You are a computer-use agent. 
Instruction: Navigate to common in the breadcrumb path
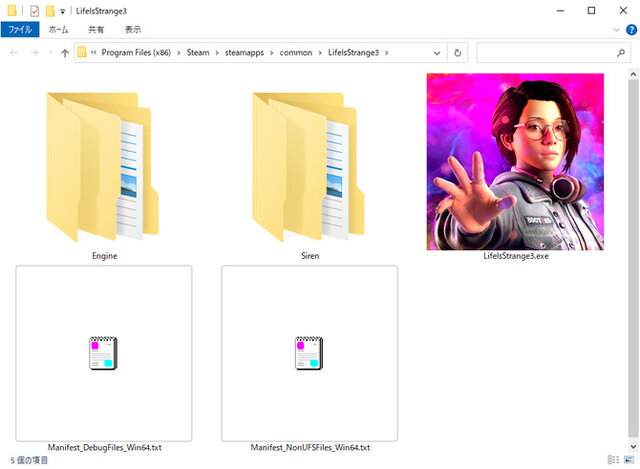coord(296,53)
